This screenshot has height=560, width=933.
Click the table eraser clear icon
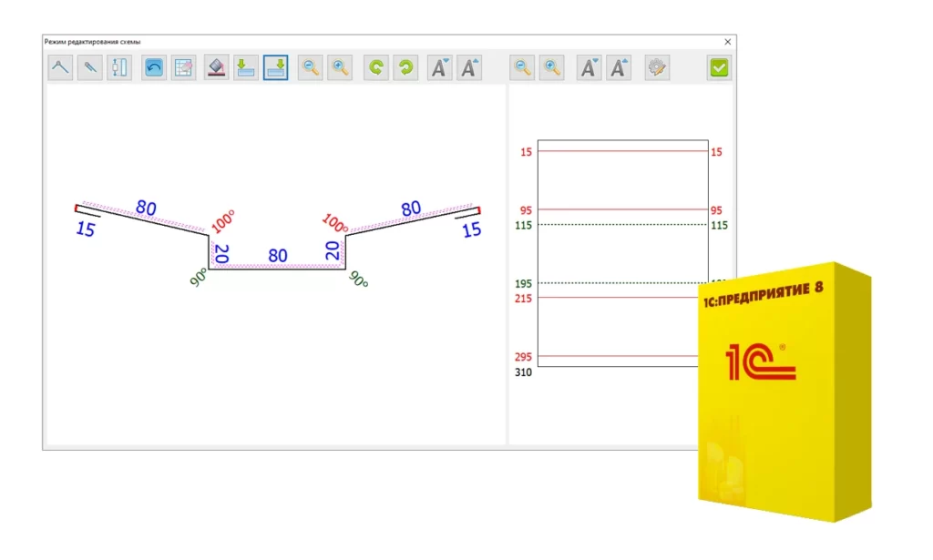(184, 67)
